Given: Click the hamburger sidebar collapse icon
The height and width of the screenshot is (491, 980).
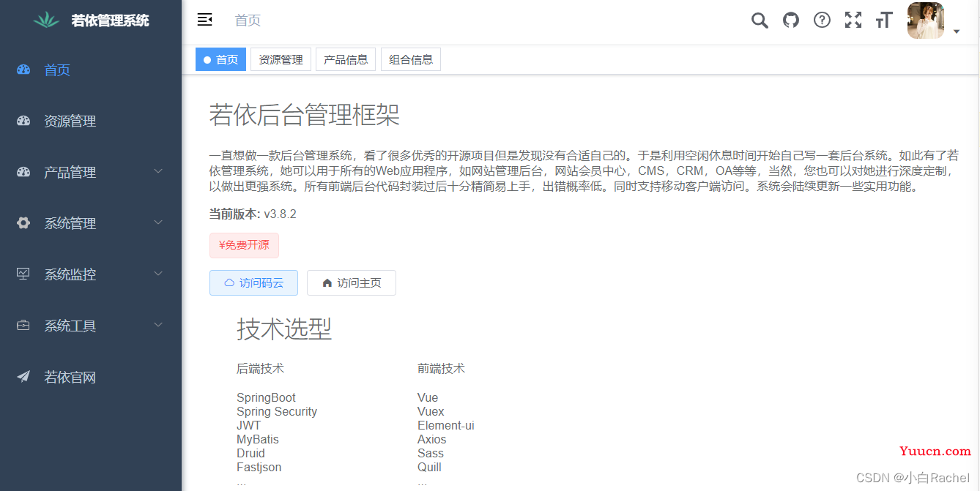Looking at the screenshot, I should click(205, 20).
